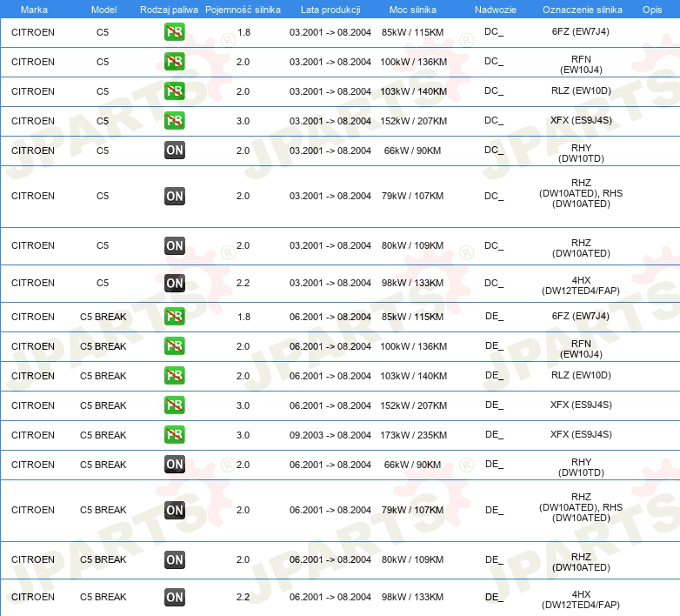
Task: Click ON diesel icon in C5 98kW / 133KM row
Action: click(x=174, y=283)
